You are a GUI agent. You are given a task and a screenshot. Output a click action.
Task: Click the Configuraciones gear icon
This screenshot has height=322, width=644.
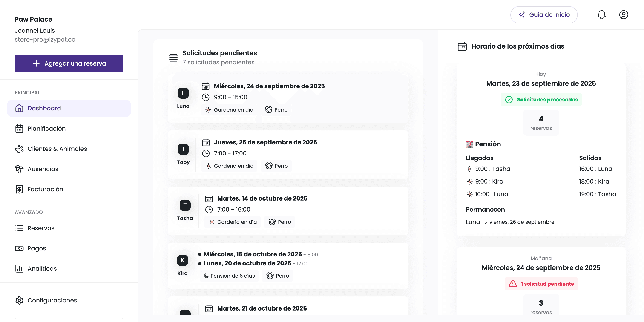tap(19, 300)
